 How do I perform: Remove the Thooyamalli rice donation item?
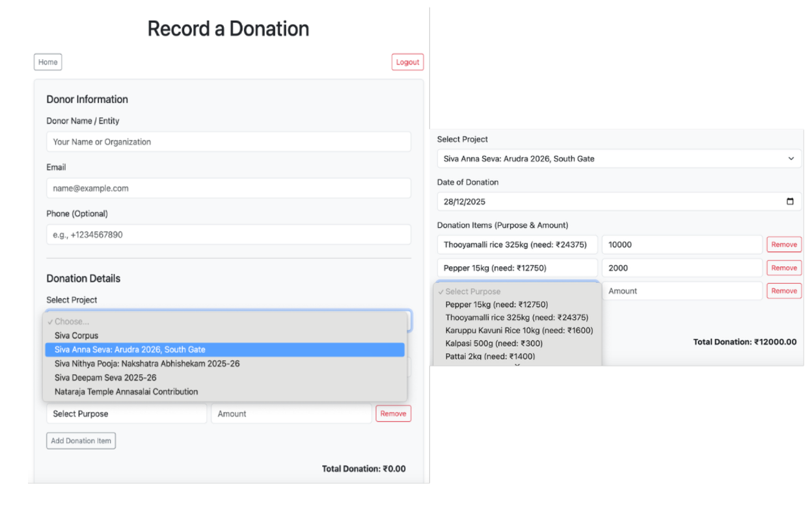tap(783, 244)
